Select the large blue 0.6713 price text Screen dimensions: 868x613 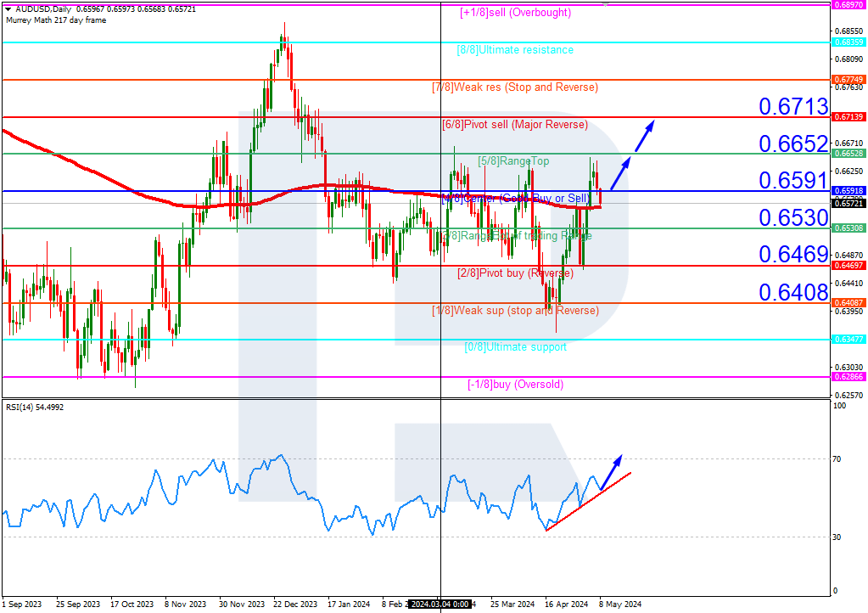pyautogui.click(x=792, y=107)
